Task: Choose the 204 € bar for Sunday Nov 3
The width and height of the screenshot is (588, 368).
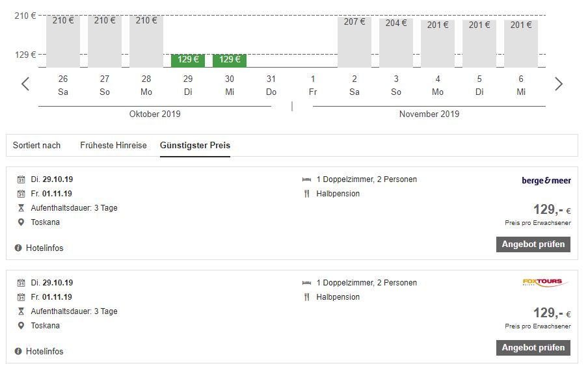Action: pyautogui.click(x=396, y=43)
